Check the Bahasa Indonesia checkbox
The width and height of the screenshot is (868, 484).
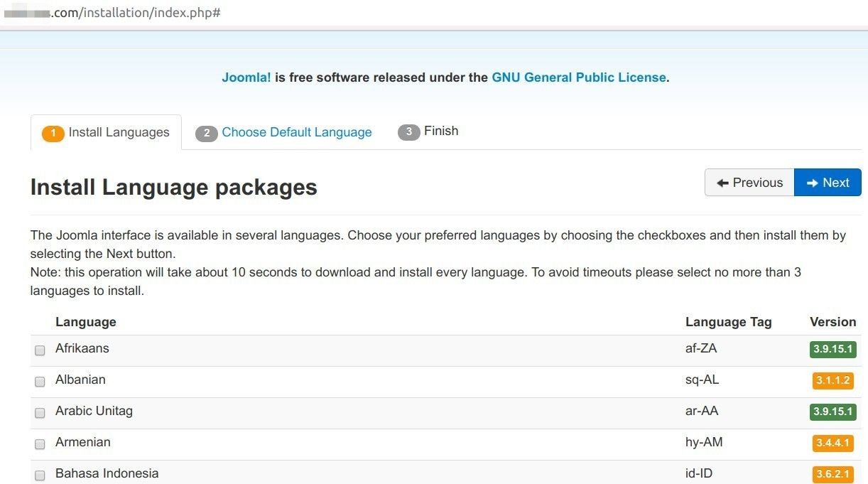pyautogui.click(x=40, y=475)
